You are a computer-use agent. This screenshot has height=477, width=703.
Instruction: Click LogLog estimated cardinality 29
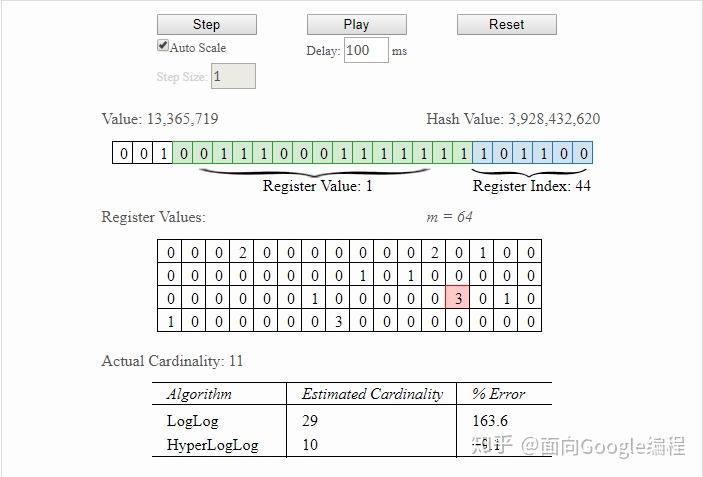(x=310, y=421)
